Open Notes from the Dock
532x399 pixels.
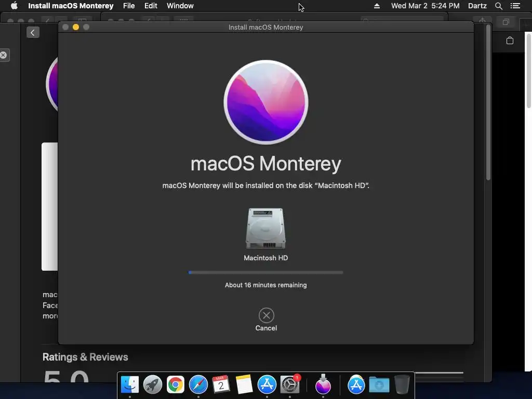(244, 384)
